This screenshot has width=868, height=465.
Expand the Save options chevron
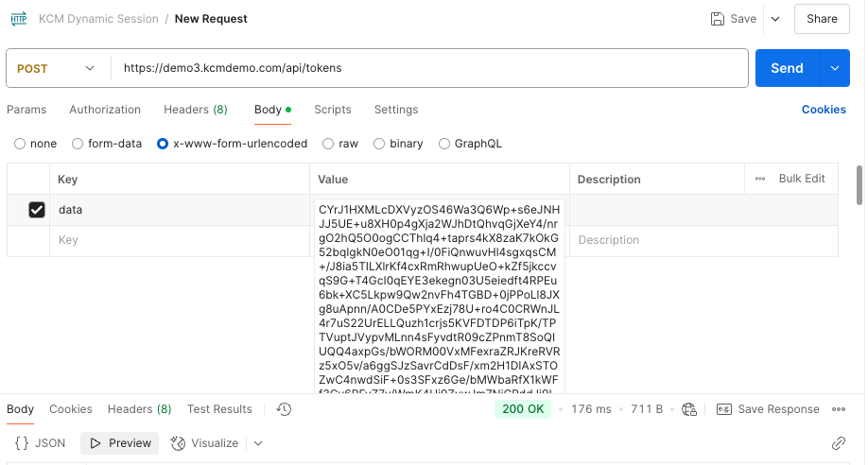click(775, 19)
